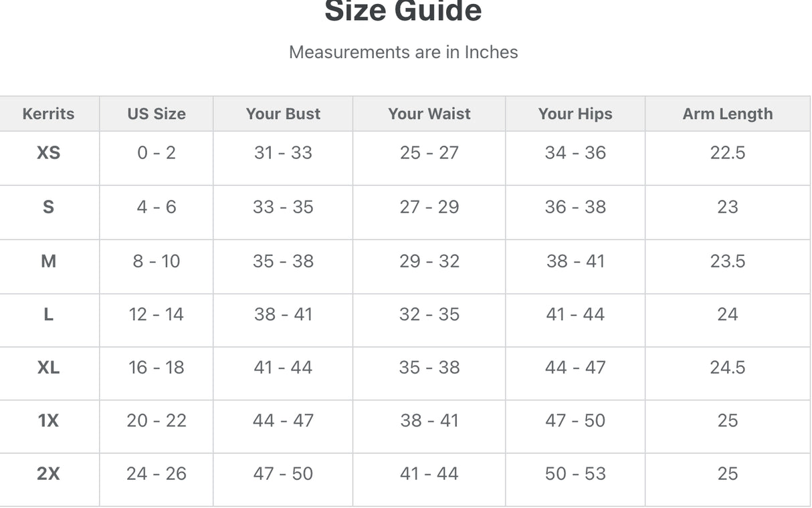The height and width of the screenshot is (508, 812).
Task: Click the M size row label
Action: [x=48, y=261]
